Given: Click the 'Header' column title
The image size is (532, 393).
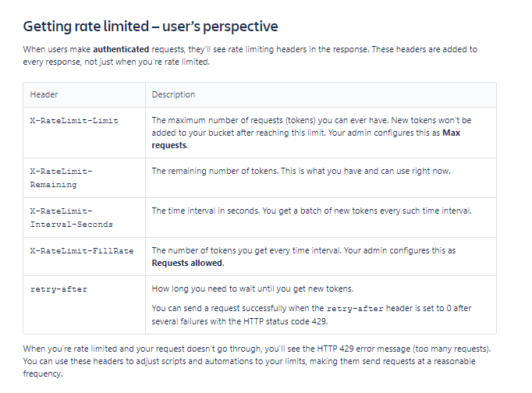Looking at the screenshot, I should pos(44,94).
